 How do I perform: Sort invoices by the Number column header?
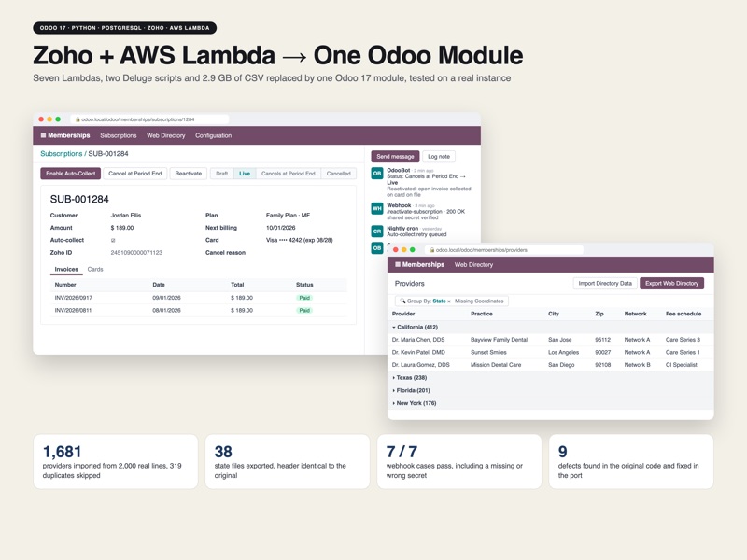pos(65,285)
